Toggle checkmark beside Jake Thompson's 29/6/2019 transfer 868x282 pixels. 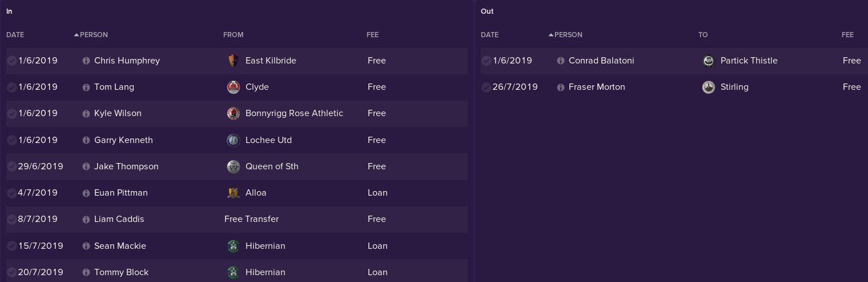(x=11, y=166)
